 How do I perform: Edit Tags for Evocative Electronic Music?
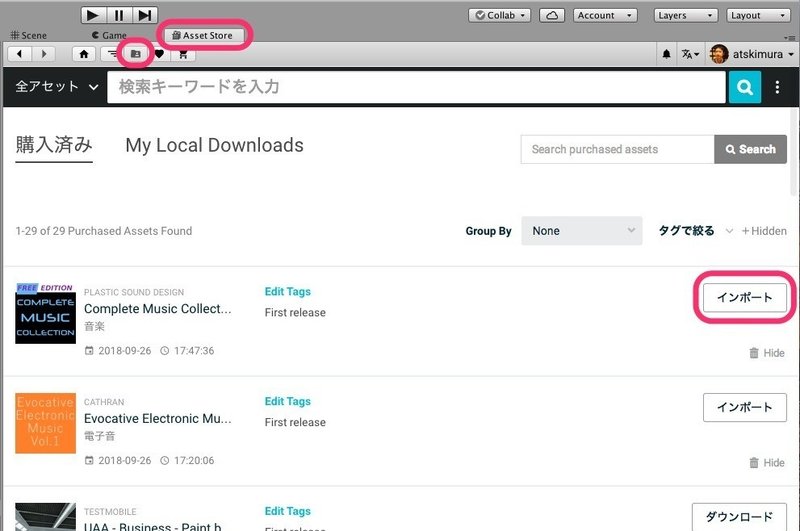click(288, 401)
